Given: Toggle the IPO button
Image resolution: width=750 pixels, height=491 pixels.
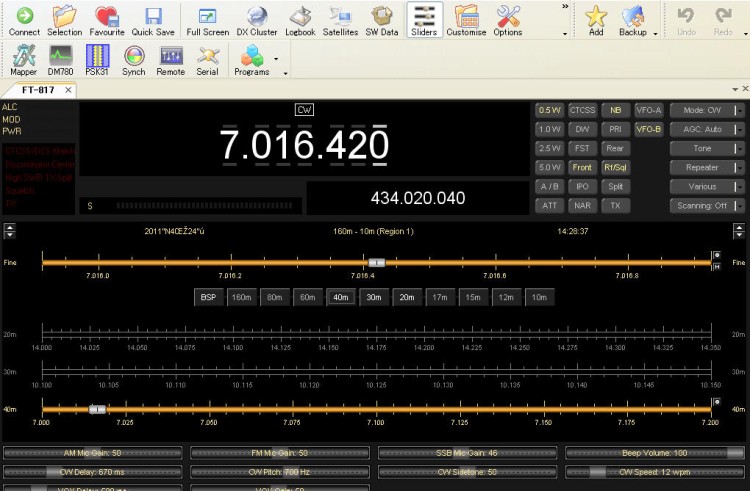Looking at the screenshot, I should pos(582,186).
